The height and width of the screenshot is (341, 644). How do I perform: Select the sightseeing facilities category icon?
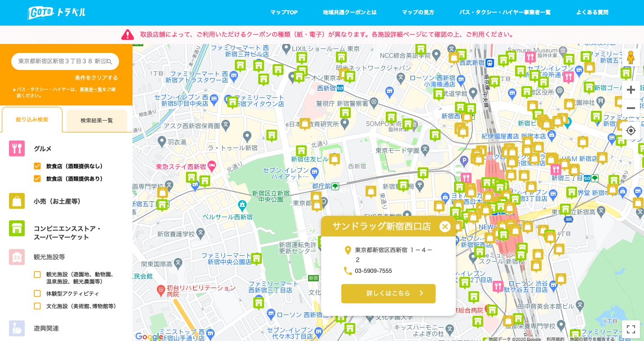tap(17, 257)
